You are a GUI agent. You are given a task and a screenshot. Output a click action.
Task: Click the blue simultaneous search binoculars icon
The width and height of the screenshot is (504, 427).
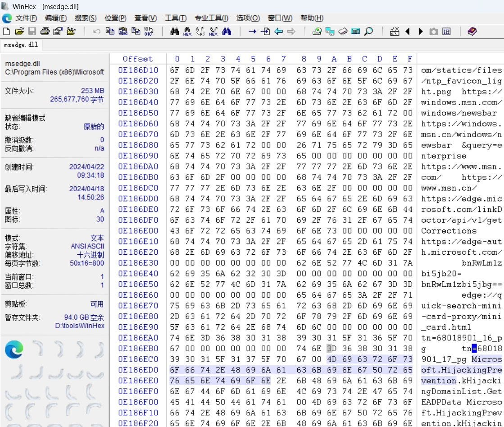[x=227, y=32]
